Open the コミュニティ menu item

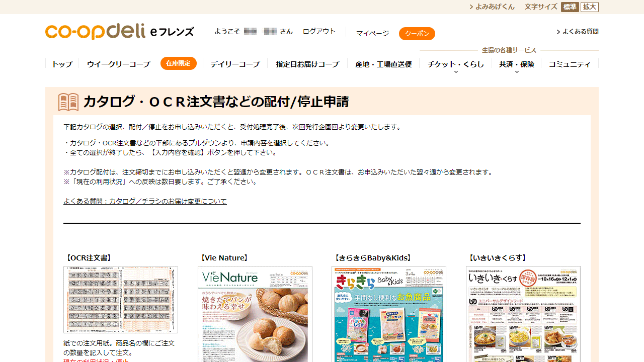tap(570, 64)
